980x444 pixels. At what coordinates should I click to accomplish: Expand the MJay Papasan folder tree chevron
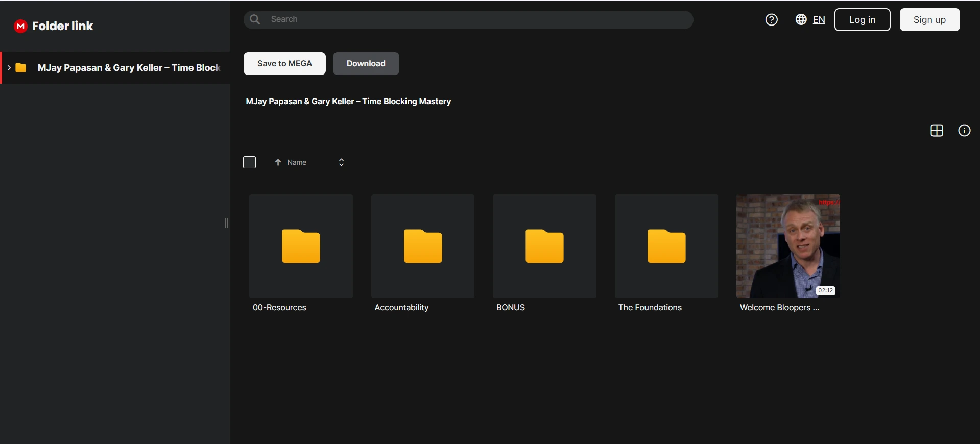click(x=9, y=68)
